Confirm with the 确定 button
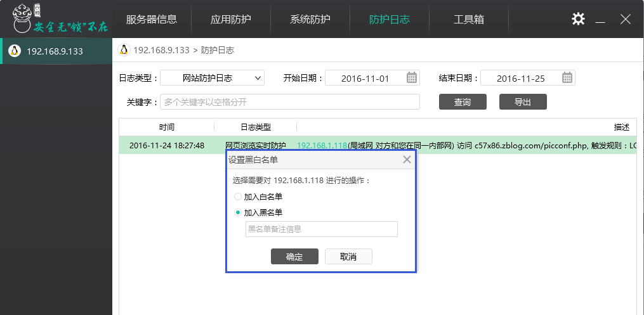Viewport: 644px width, 315px height. (294, 256)
